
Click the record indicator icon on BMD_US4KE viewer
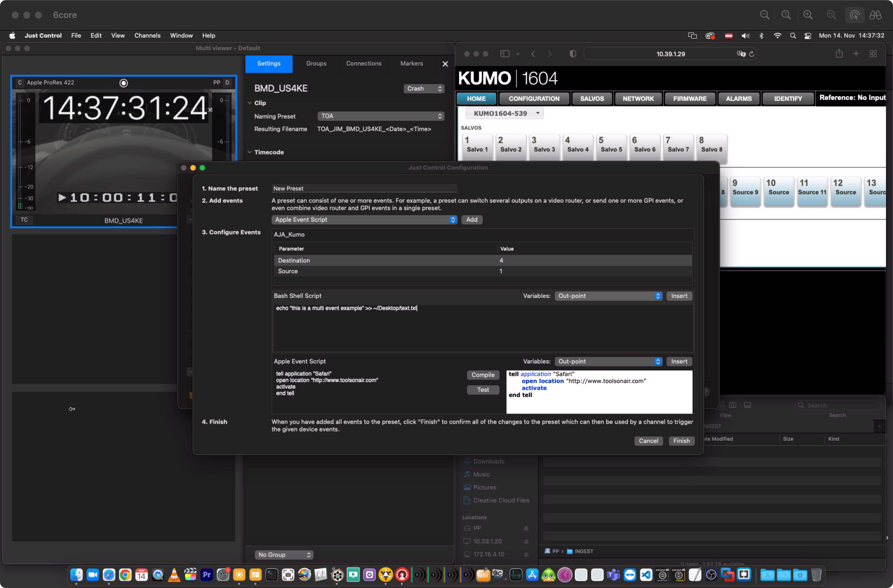[x=124, y=83]
